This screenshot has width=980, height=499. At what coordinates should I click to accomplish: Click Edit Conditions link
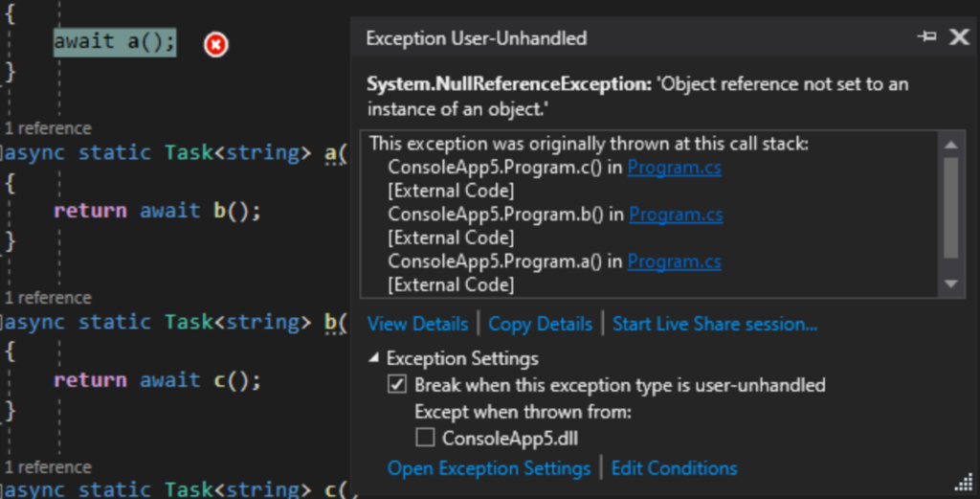[674, 468]
